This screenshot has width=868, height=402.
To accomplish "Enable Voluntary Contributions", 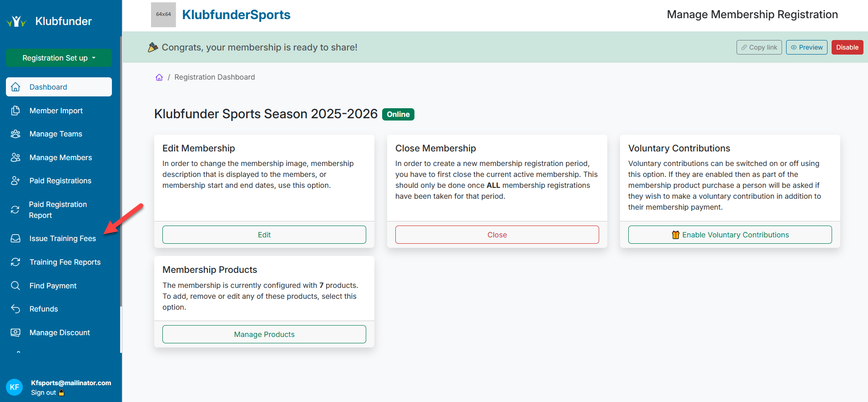I will pyautogui.click(x=730, y=235).
